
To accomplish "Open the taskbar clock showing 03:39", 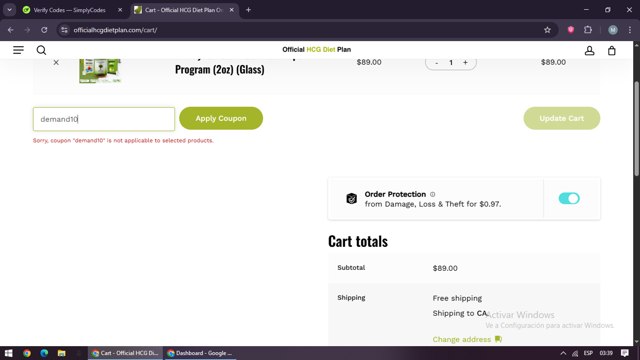I will pos(606,353).
